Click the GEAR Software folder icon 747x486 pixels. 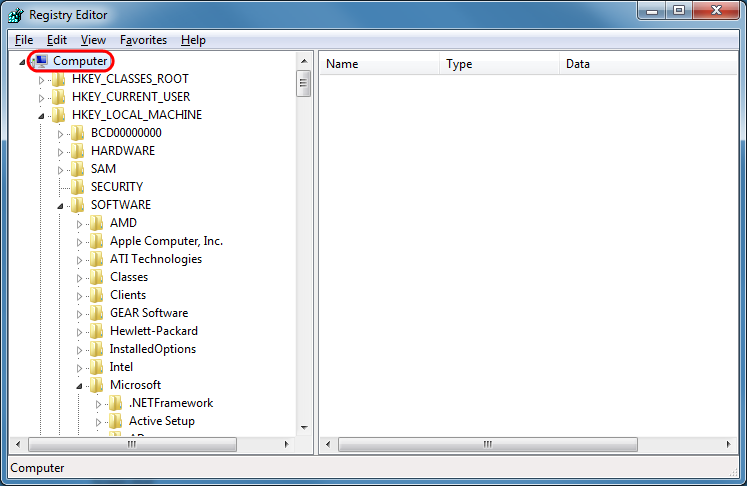tap(97, 313)
